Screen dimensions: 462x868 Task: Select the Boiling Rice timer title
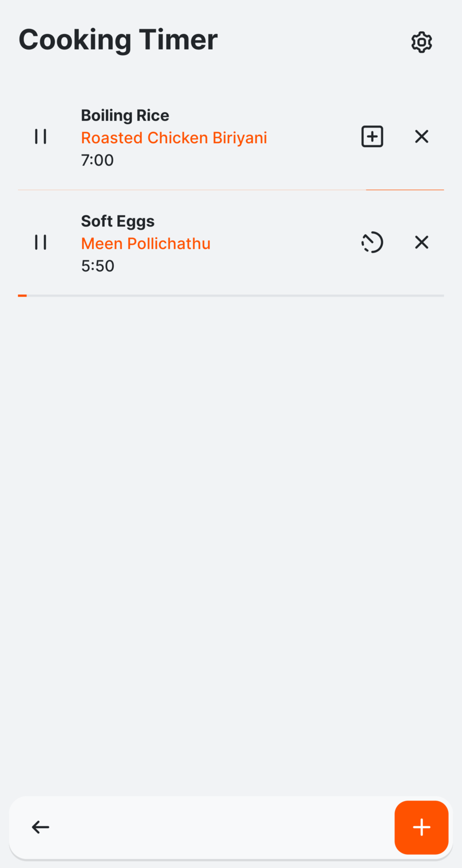[x=125, y=115]
